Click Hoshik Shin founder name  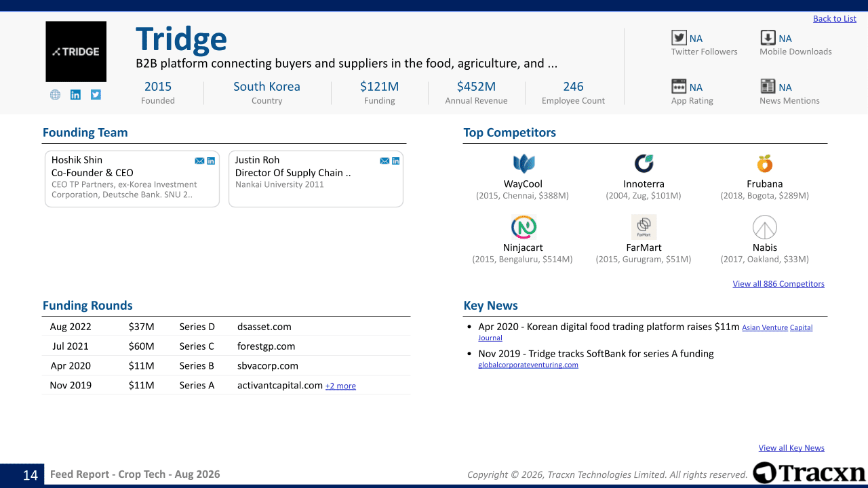(77, 160)
